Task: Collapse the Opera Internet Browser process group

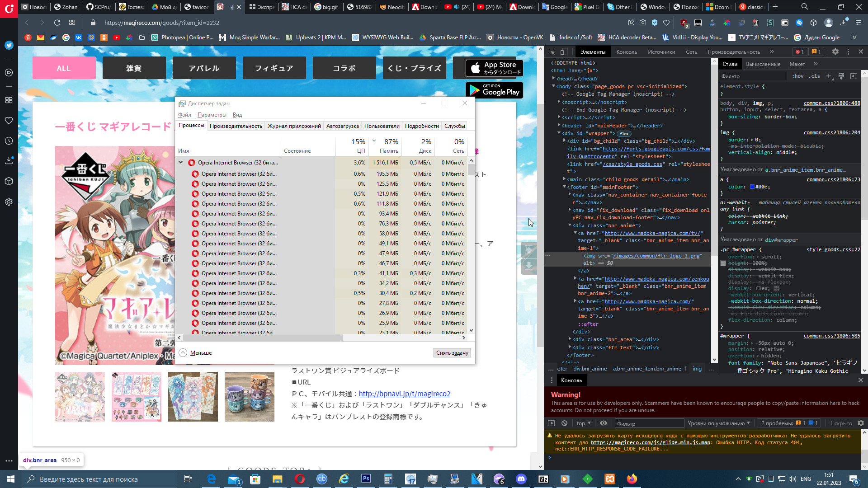Action: click(x=181, y=163)
